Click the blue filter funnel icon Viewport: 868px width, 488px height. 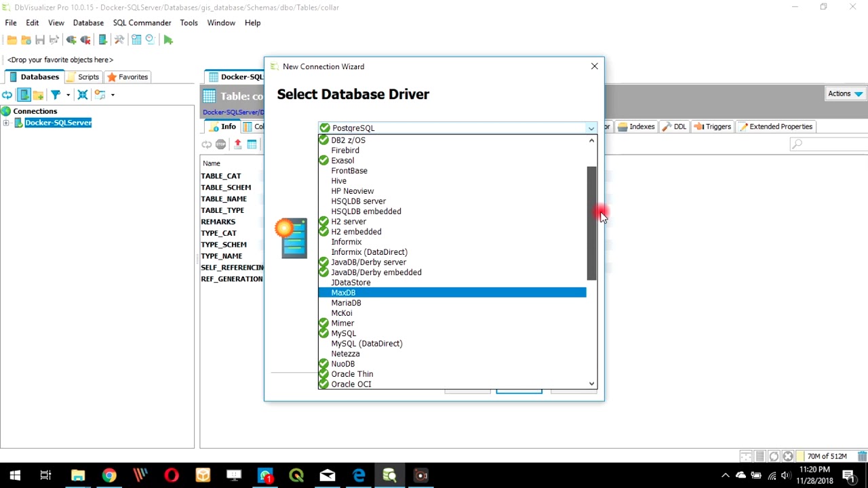pyautogui.click(x=56, y=95)
